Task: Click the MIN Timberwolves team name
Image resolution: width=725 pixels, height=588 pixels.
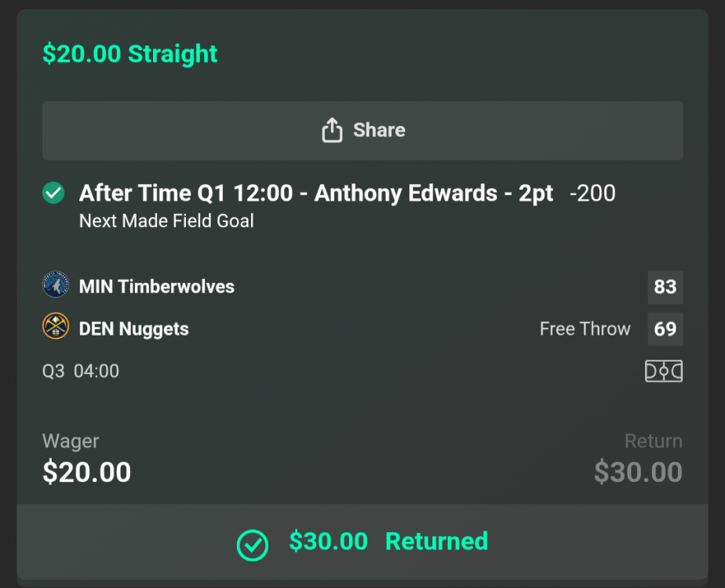Action: pyautogui.click(x=156, y=286)
